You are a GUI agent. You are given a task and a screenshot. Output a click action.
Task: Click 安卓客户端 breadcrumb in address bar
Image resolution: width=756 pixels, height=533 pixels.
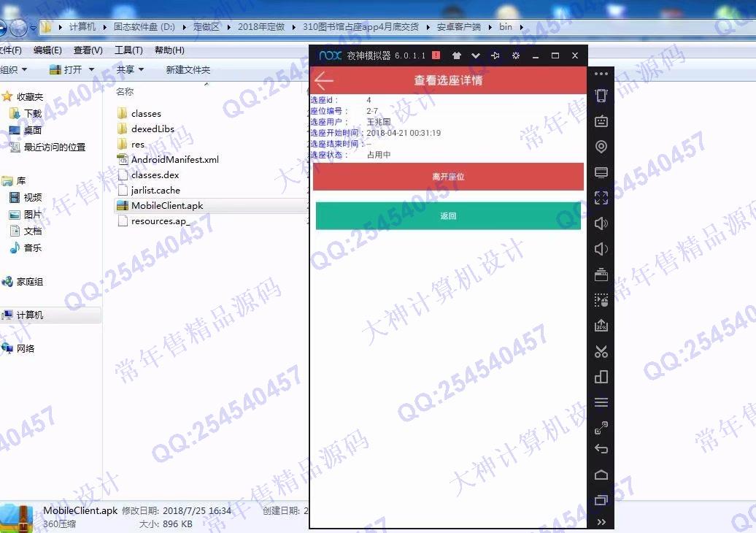tap(458, 27)
